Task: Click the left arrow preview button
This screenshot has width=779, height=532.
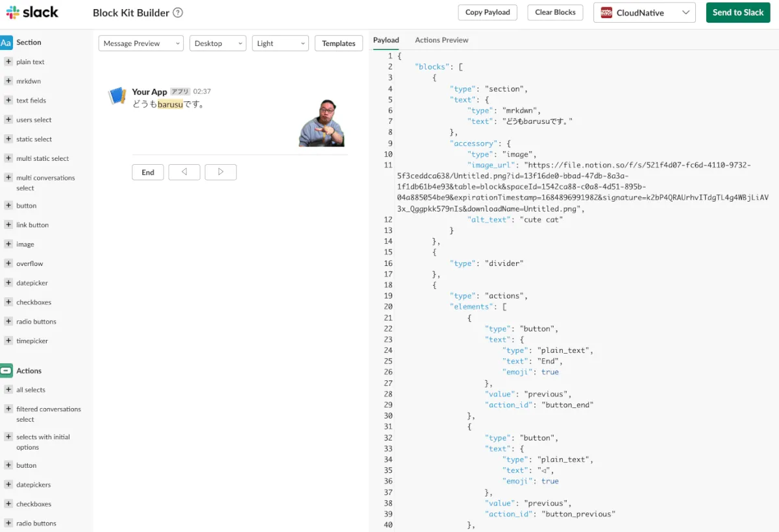Action: [x=184, y=172]
